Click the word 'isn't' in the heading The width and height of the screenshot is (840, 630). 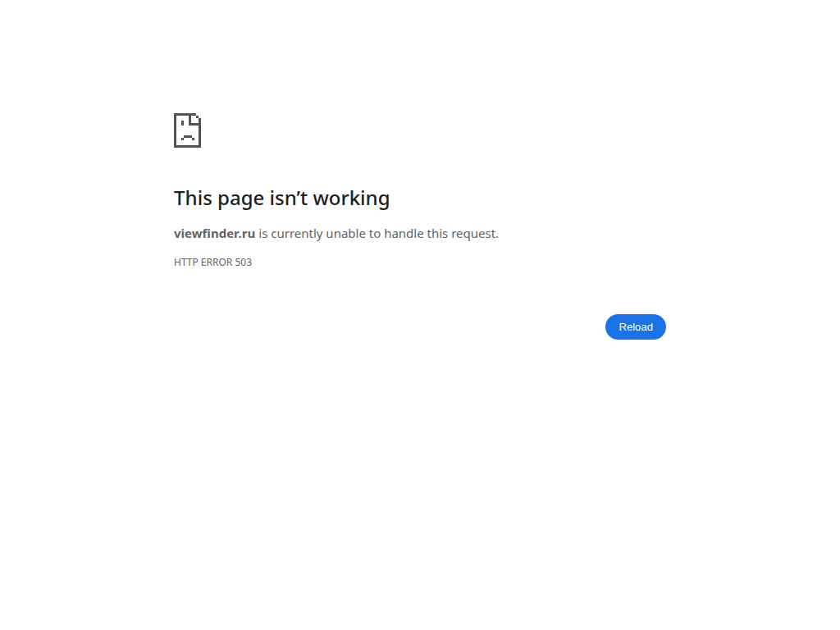pos(288,199)
